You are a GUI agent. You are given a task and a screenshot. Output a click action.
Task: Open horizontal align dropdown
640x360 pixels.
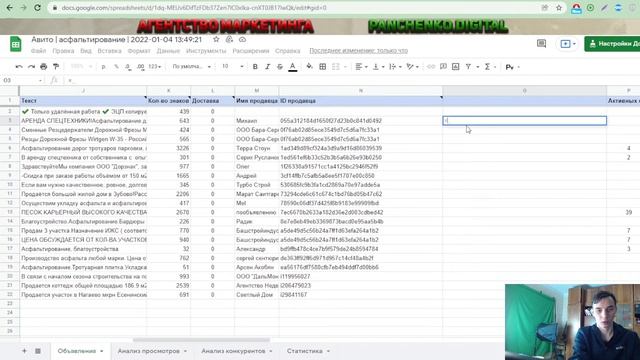pyautogui.click(x=361, y=67)
